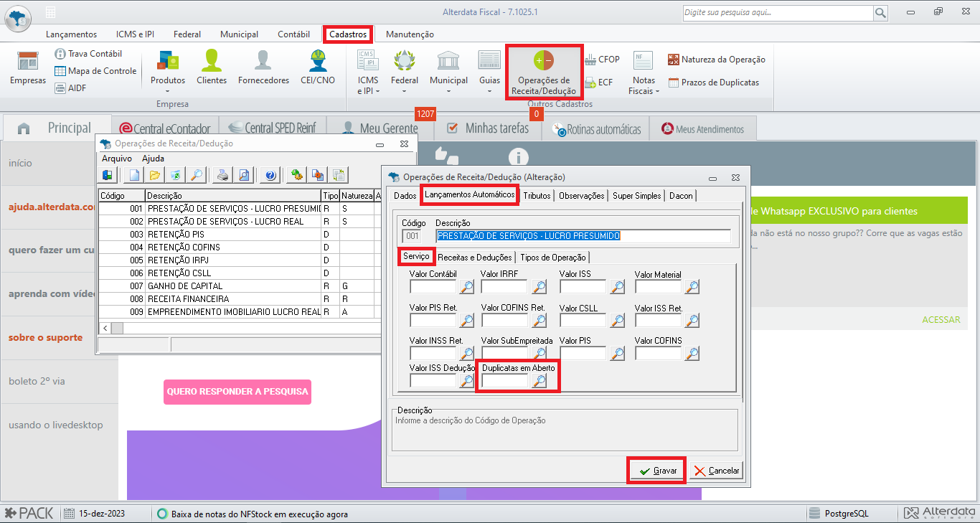The height and width of the screenshot is (523, 980).
Task: Click the magnifier next to Duplicatas em Aberto
Action: [539, 380]
